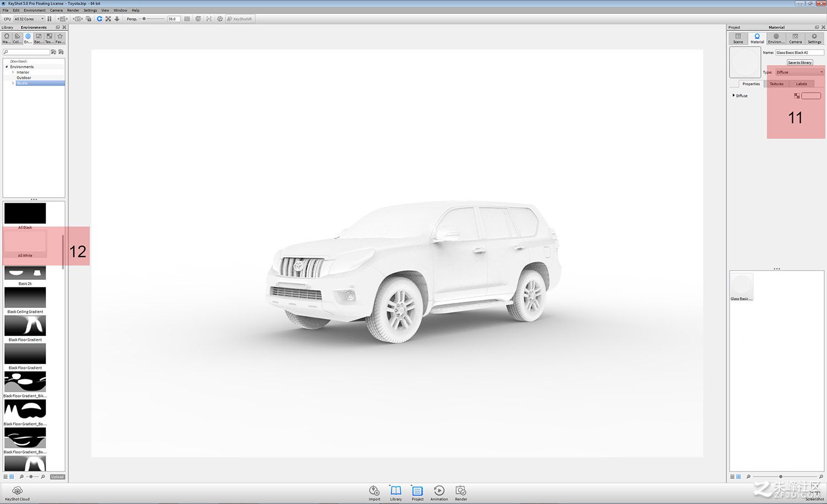Switch to the Labels tab
827x504 pixels.
point(802,84)
